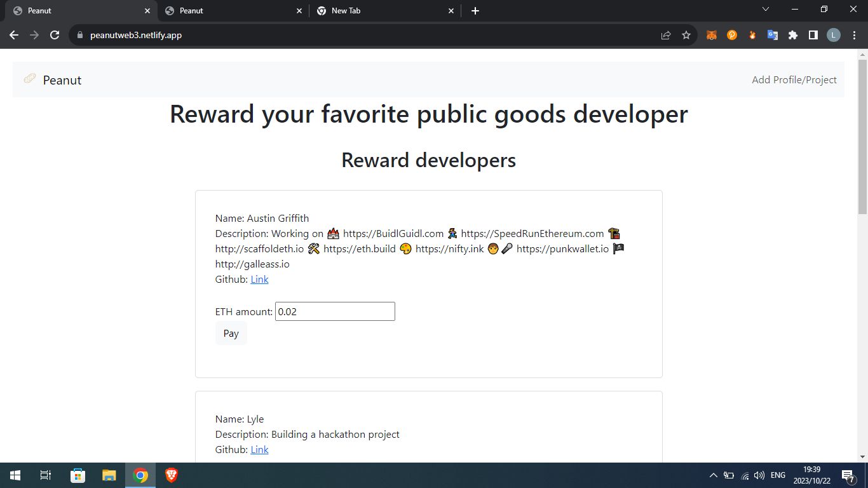This screenshot has width=868, height=488.
Task: Open the Extensions puzzle menu
Action: 793,35
